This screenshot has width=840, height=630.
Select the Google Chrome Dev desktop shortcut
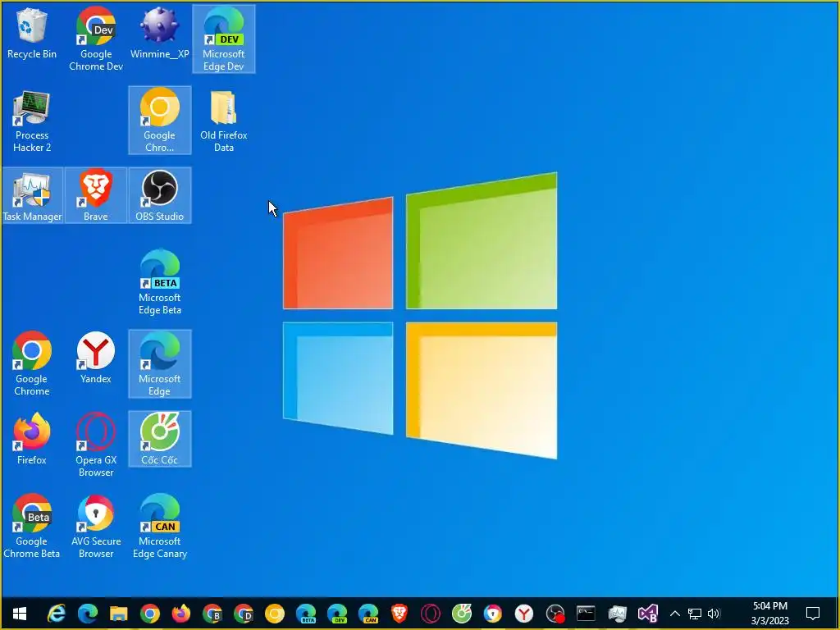[x=96, y=39]
